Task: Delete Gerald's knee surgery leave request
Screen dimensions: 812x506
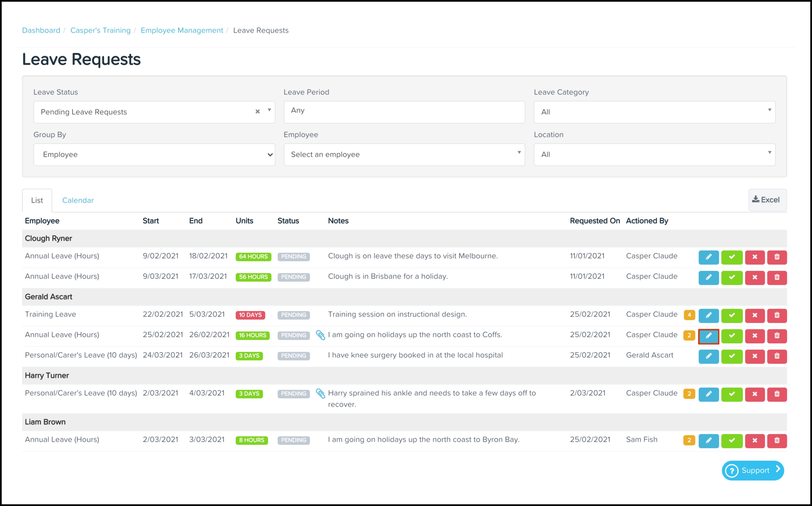Action: (x=777, y=356)
